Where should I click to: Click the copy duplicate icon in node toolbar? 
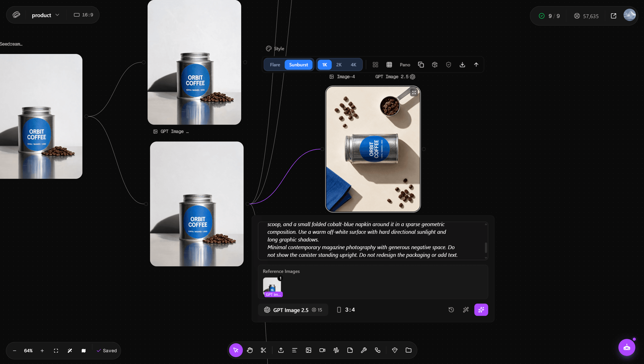(x=421, y=65)
